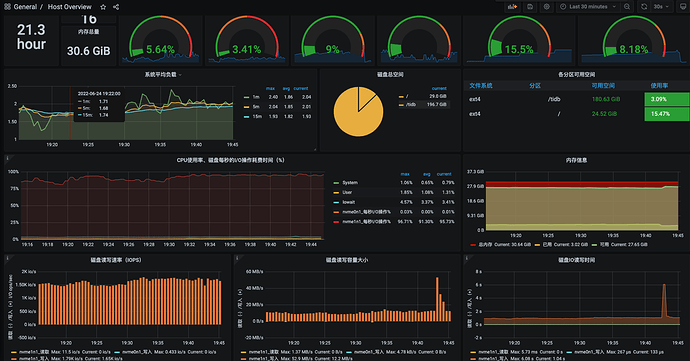Open info icon on 磁盘读写速率 IOPS panel
Viewport: 690px width, 361px height.
[x=7, y=258]
